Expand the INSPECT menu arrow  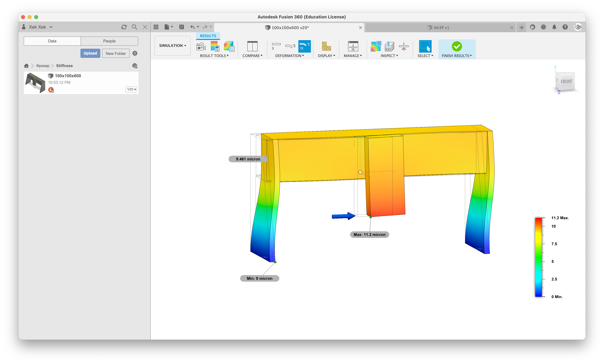(397, 56)
